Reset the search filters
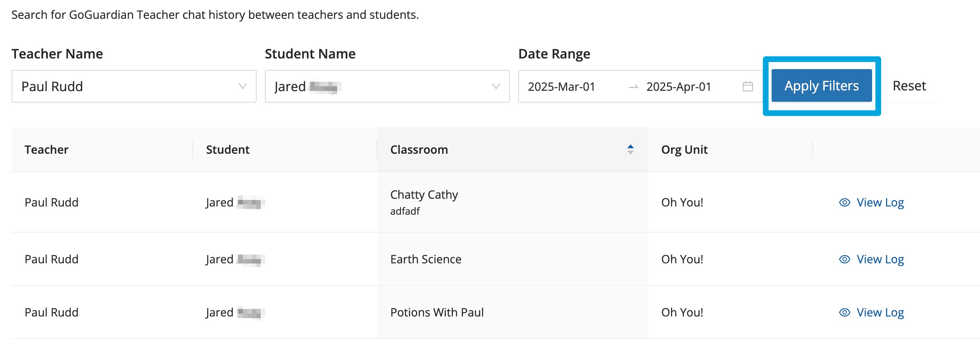The width and height of the screenshot is (980, 359). 909,86
